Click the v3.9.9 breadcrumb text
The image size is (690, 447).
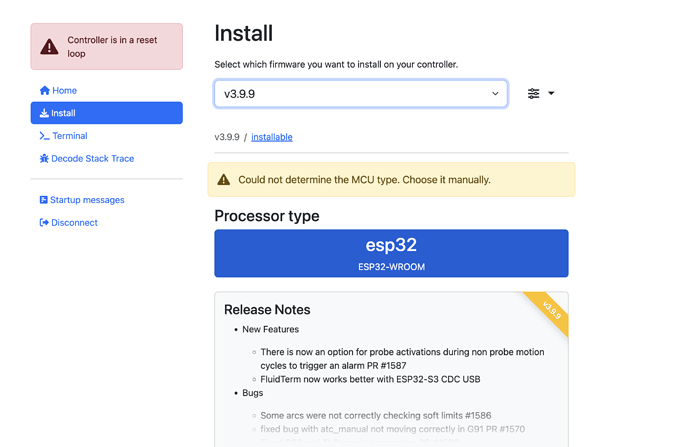pos(226,137)
